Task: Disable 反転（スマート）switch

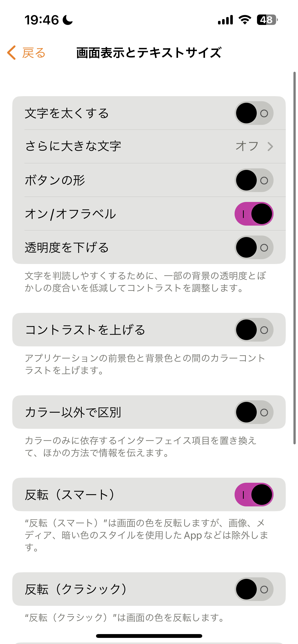Action: tap(254, 495)
